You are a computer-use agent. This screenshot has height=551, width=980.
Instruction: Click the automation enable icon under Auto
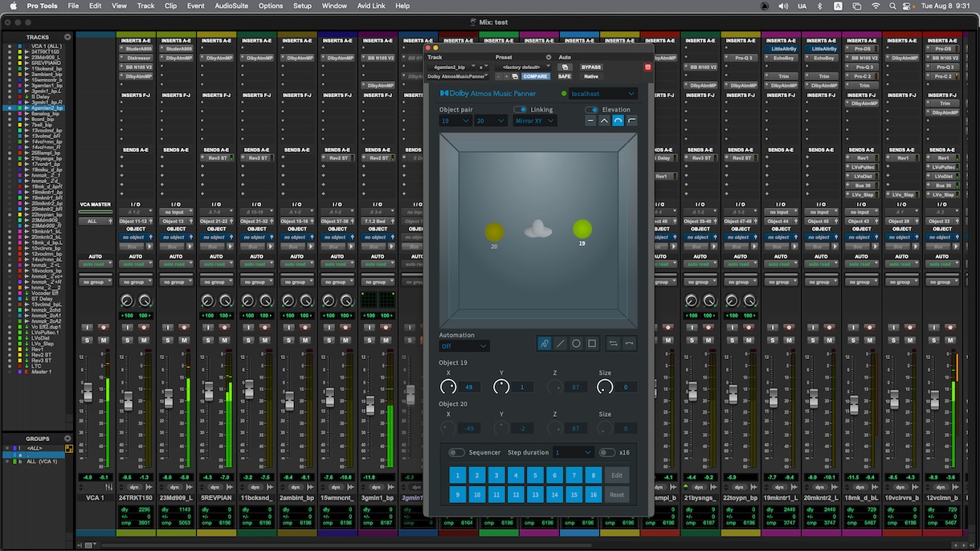tap(565, 67)
